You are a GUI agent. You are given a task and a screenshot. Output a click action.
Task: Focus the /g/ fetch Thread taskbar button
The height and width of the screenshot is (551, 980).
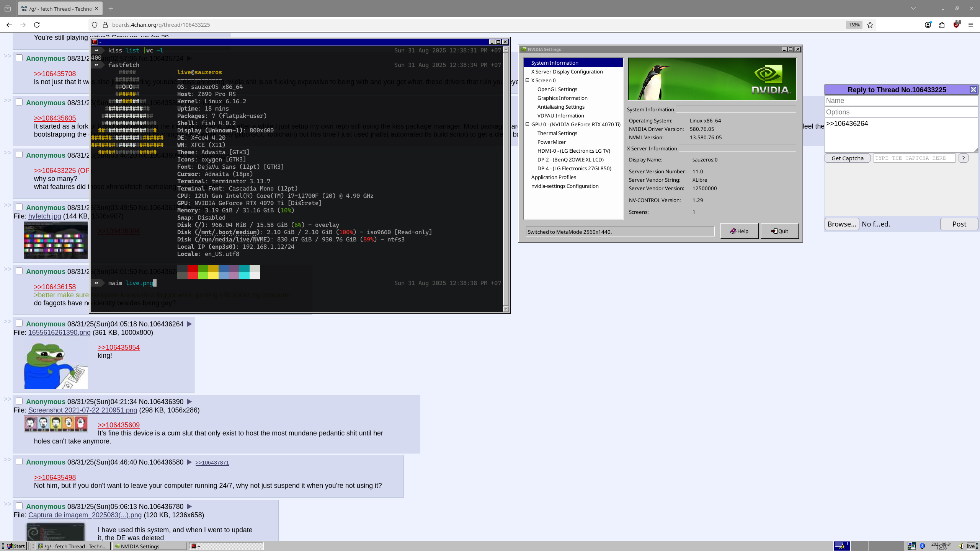[73, 546]
